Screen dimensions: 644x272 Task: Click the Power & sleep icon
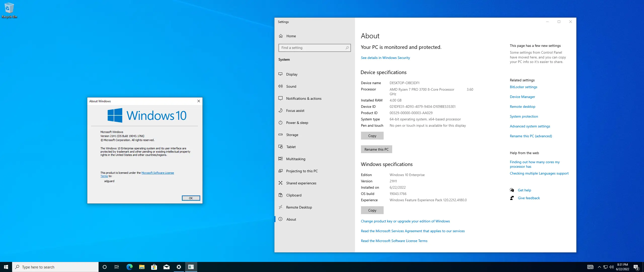pos(280,122)
